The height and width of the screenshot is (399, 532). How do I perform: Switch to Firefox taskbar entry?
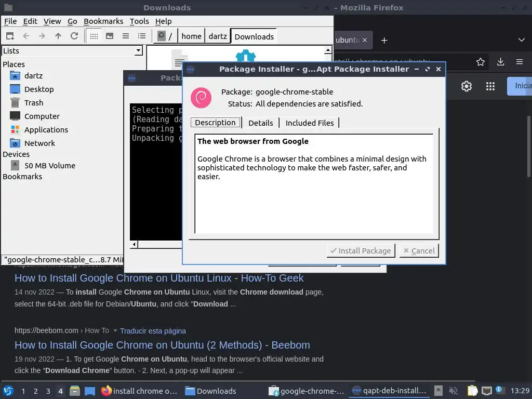pyautogui.click(x=139, y=391)
